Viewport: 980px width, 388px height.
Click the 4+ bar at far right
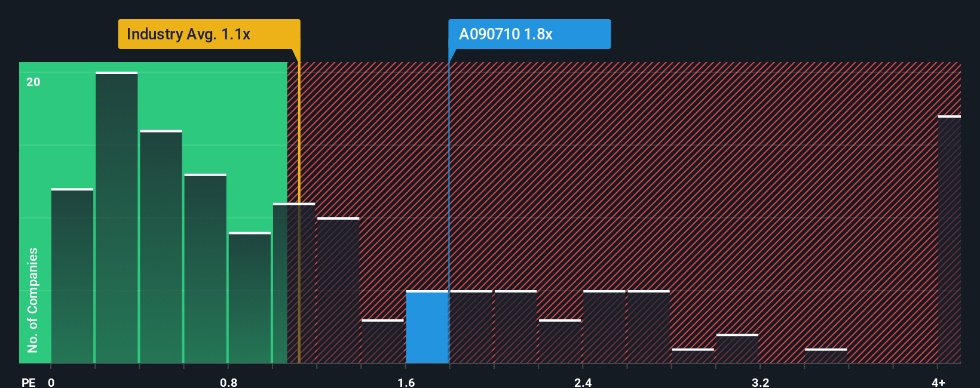(x=950, y=239)
